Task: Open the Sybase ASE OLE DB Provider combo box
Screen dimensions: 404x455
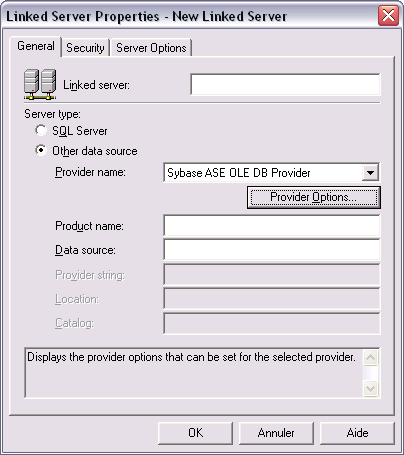Action: click(x=271, y=173)
